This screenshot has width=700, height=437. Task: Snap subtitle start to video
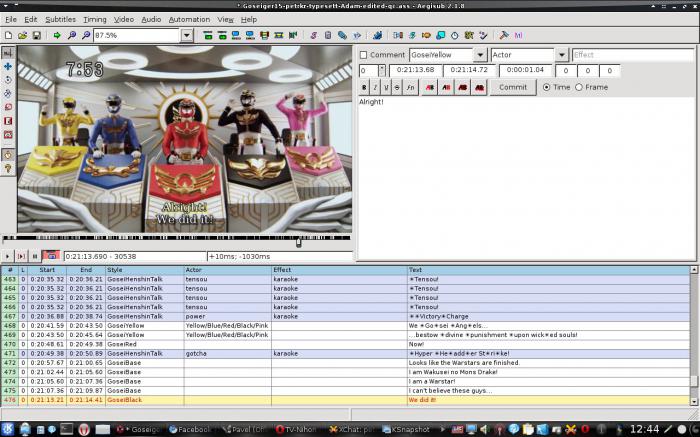pos(236,35)
